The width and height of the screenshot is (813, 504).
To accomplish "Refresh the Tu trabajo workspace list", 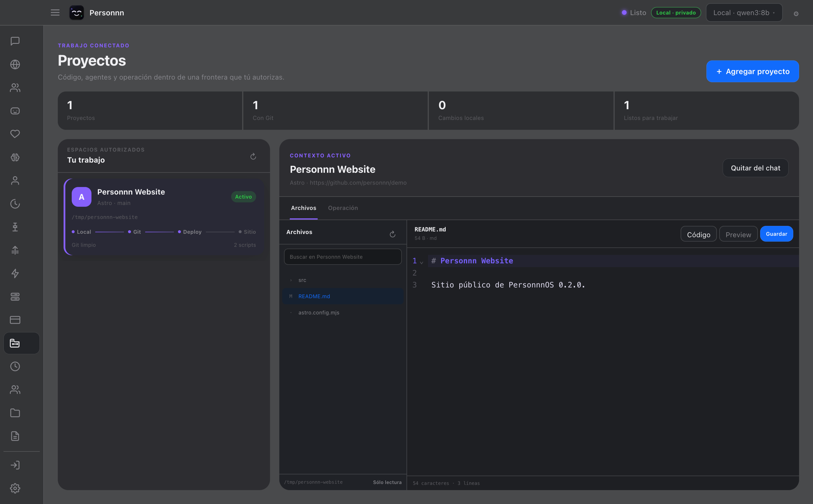I will 253,156.
